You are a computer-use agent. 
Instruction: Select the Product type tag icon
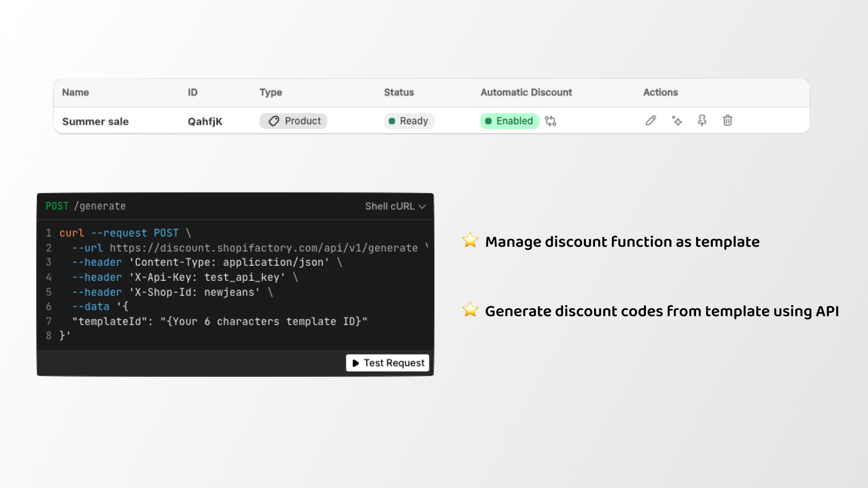(x=274, y=121)
